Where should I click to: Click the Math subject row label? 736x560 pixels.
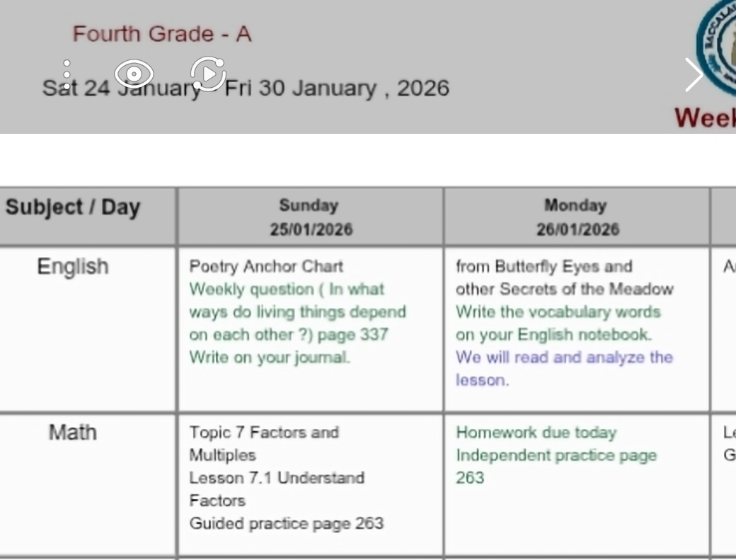73,433
